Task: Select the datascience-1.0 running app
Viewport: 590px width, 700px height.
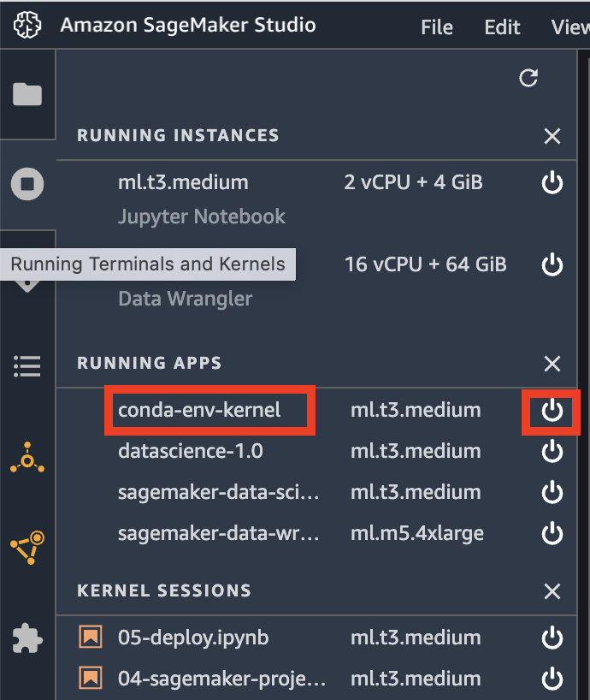Action: tap(191, 451)
